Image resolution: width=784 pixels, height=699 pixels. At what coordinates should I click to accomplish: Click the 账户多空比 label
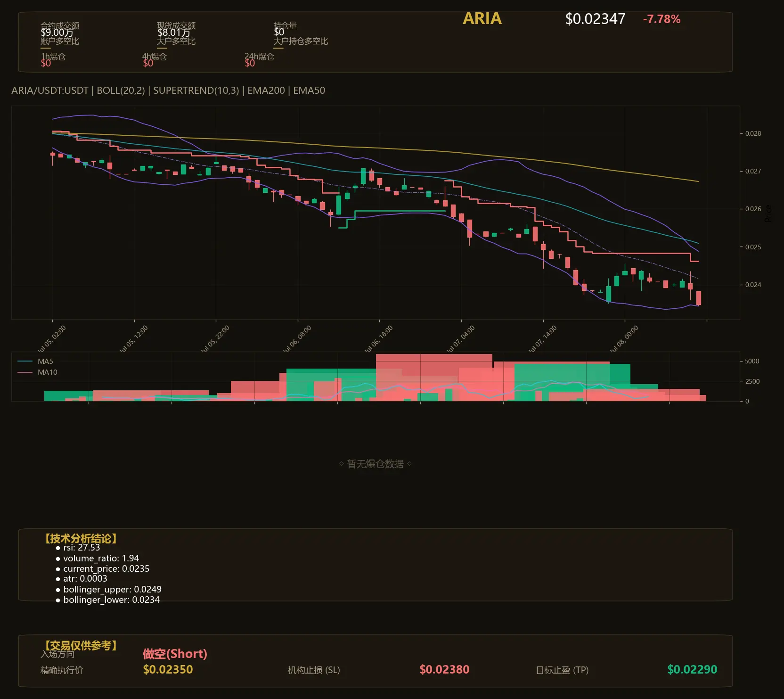click(60, 41)
